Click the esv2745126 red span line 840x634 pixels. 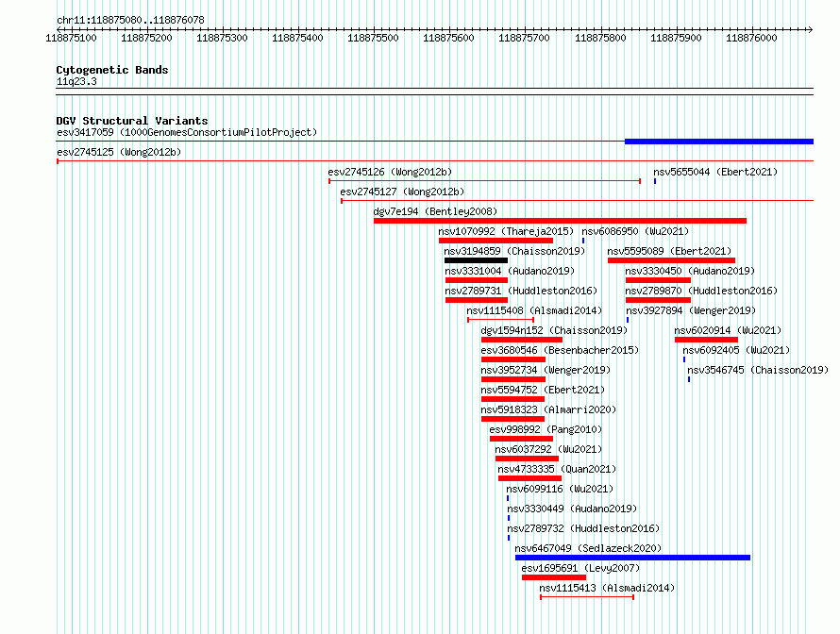coord(485,181)
